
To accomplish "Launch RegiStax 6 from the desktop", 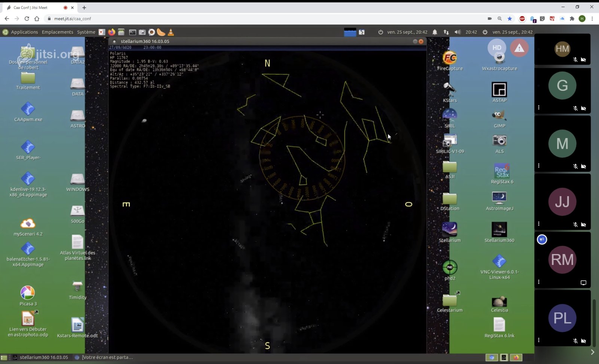I will 502,171.
